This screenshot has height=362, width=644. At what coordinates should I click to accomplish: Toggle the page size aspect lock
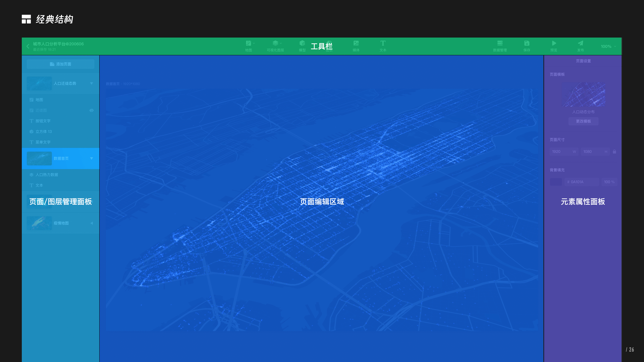[614, 152]
